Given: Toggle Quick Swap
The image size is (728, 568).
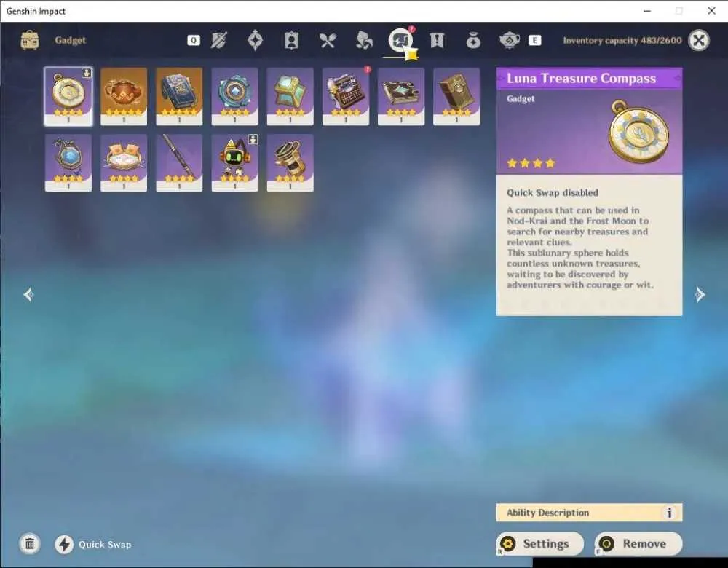Looking at the screenshot, I should point(93,544).
